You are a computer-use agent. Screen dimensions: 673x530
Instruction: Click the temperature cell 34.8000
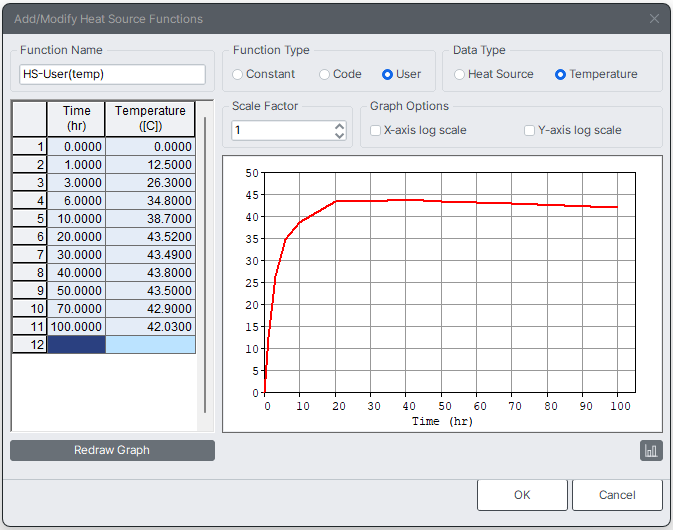[x=150, y=200]
